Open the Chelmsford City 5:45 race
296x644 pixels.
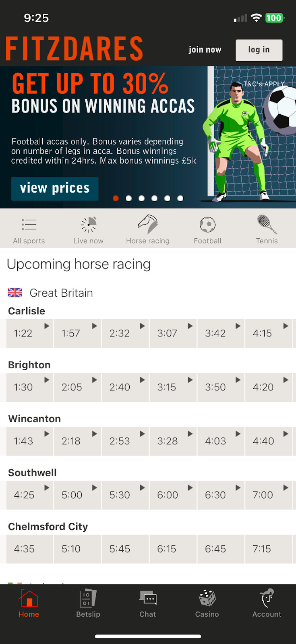point(125,549)
